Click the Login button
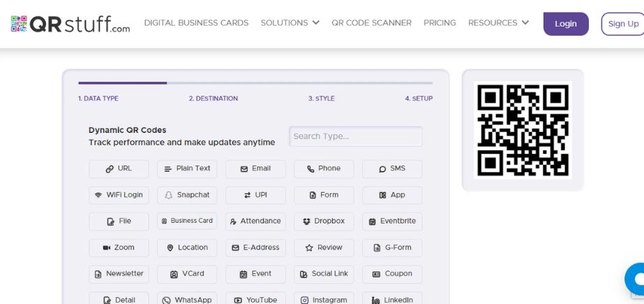The height and width of the screenshot is (304, 644). click(565, 24)
